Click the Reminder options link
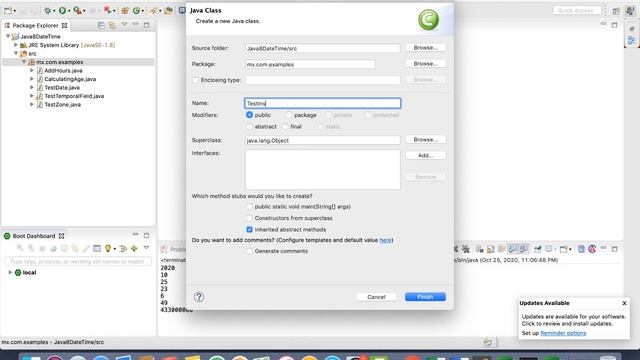This screenshot has height=360, width=640. pyautogui.click(x=563, y=333)
